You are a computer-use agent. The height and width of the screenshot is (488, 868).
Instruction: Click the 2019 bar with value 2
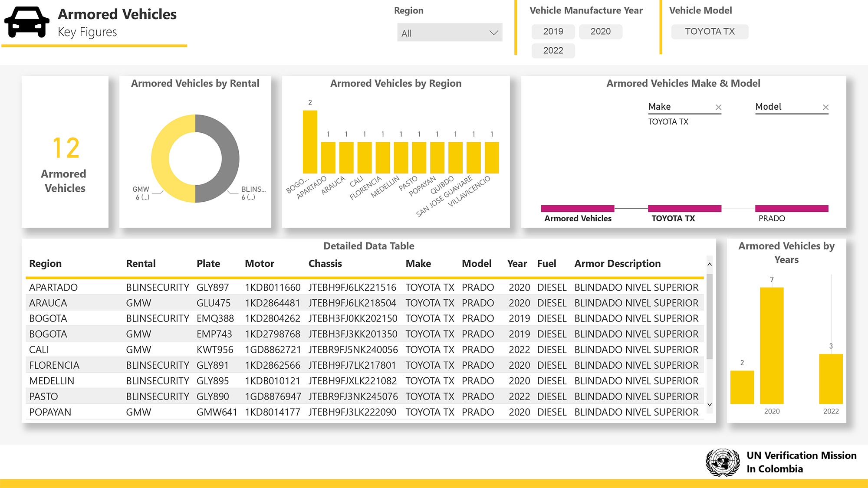(x=742, y=387)
